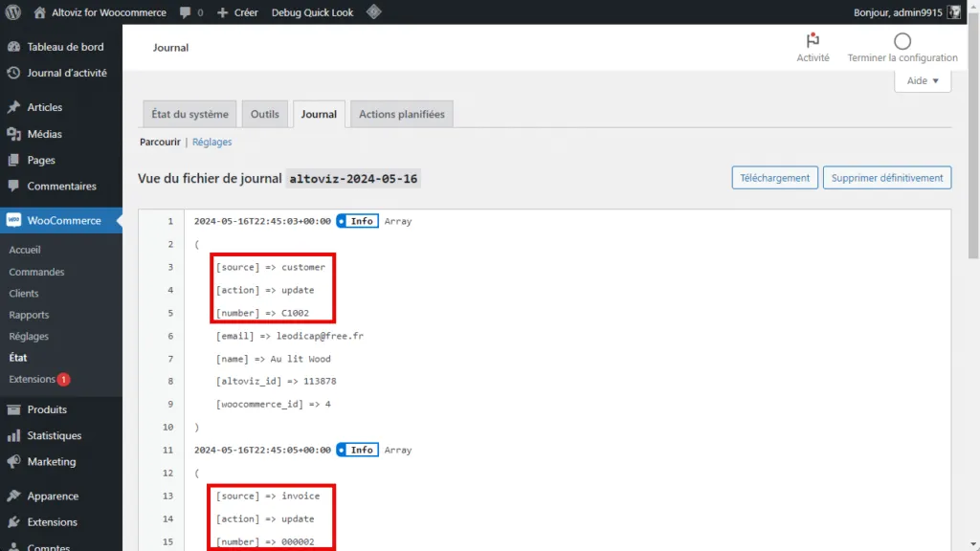This screenshot has width=980, height=551.
Task: Click the email value leodicap@free.fr
Action: (x=320, y=336)
